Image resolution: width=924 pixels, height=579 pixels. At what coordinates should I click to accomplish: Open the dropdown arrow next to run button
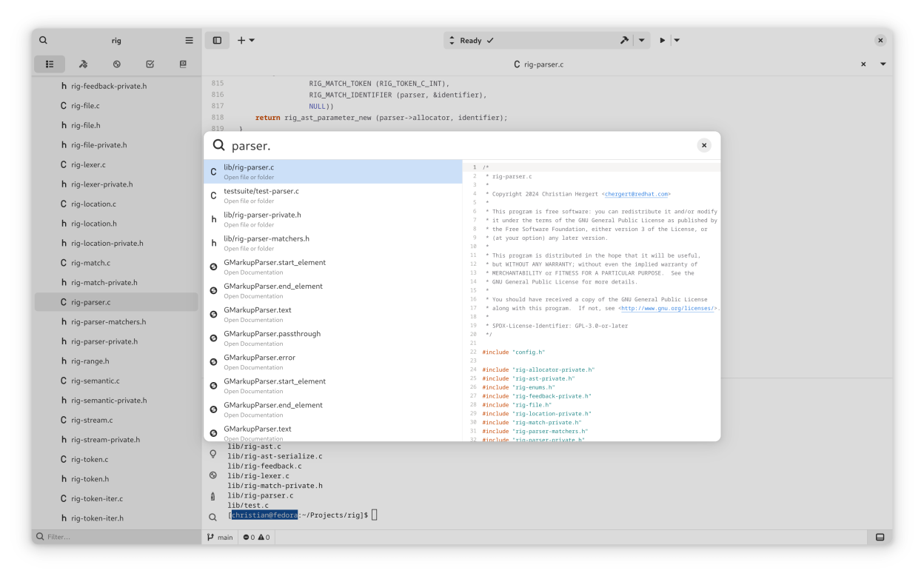(677, 41)
